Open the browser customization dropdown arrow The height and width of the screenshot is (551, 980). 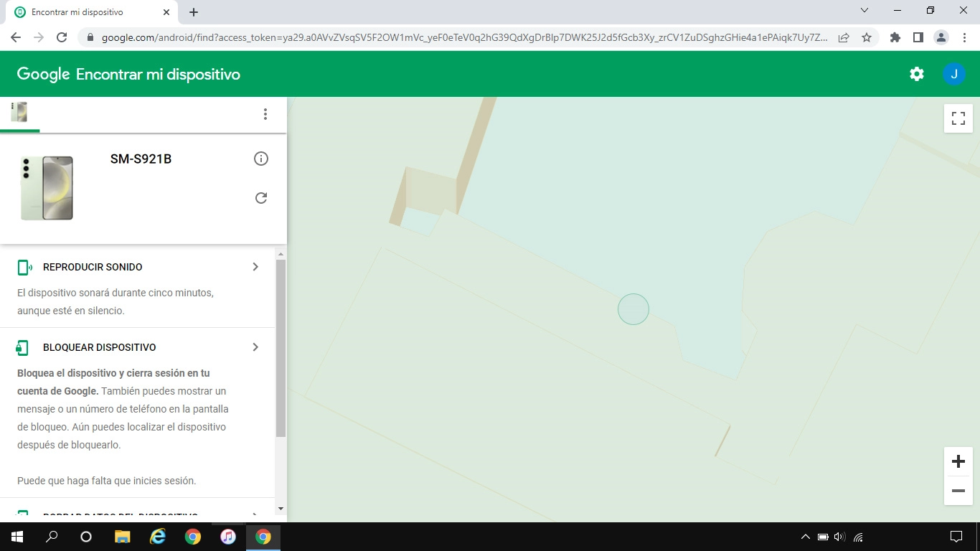[864, 9]
